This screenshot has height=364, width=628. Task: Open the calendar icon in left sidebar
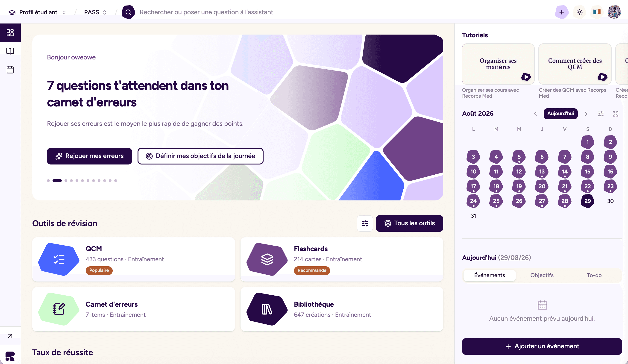[10, 70]
